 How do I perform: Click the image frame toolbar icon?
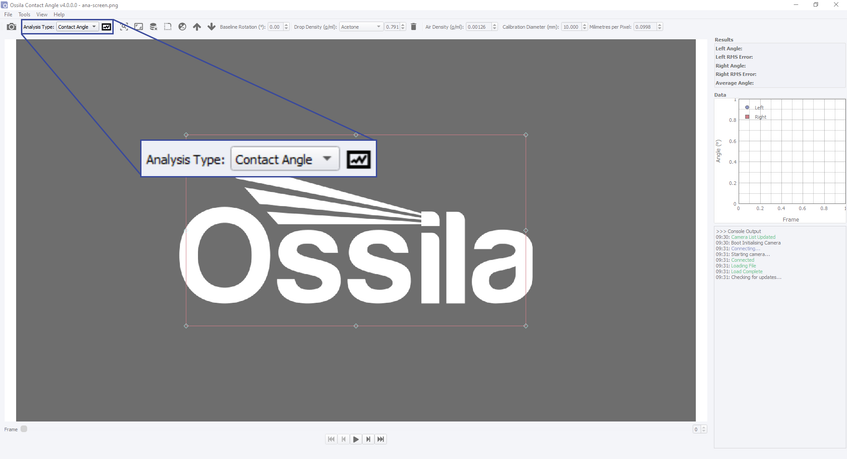click(x=139, y=26)
